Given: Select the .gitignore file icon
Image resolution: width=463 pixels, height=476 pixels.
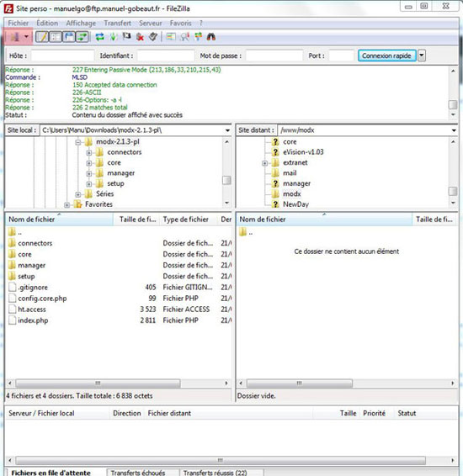Looking at the screenshot, I should pos(12,287).
